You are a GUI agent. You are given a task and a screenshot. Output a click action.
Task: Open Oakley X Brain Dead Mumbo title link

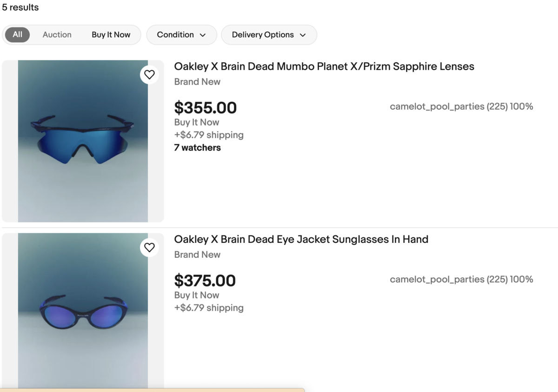(x=324, y=66)
